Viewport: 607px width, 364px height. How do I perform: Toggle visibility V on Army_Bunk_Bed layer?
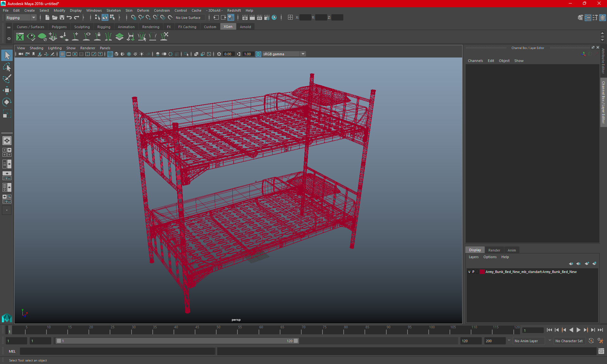[469, 272]
